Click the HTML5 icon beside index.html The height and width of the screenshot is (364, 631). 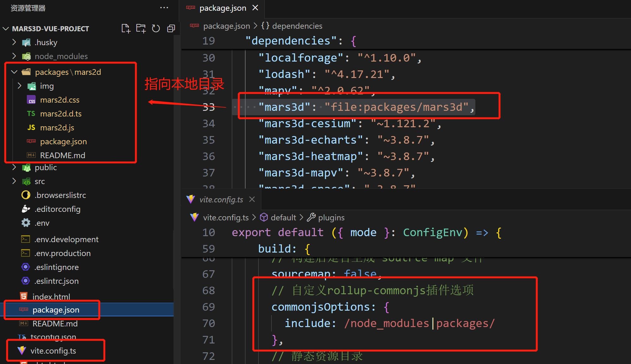tap(24, 296)
